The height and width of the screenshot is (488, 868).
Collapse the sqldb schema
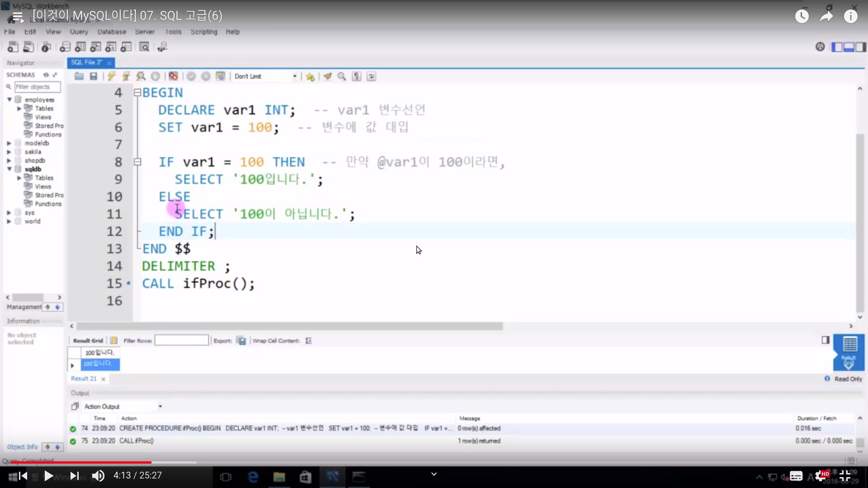(9, 169)
